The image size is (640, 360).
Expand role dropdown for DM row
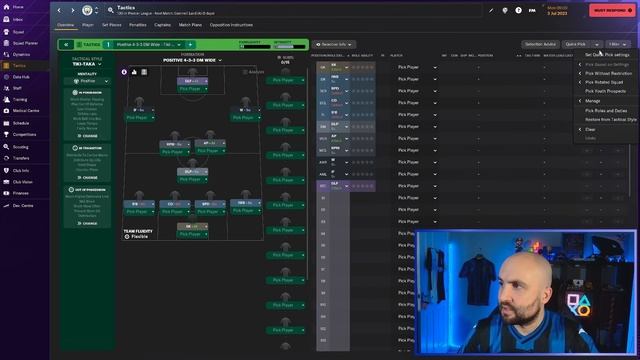347,127
